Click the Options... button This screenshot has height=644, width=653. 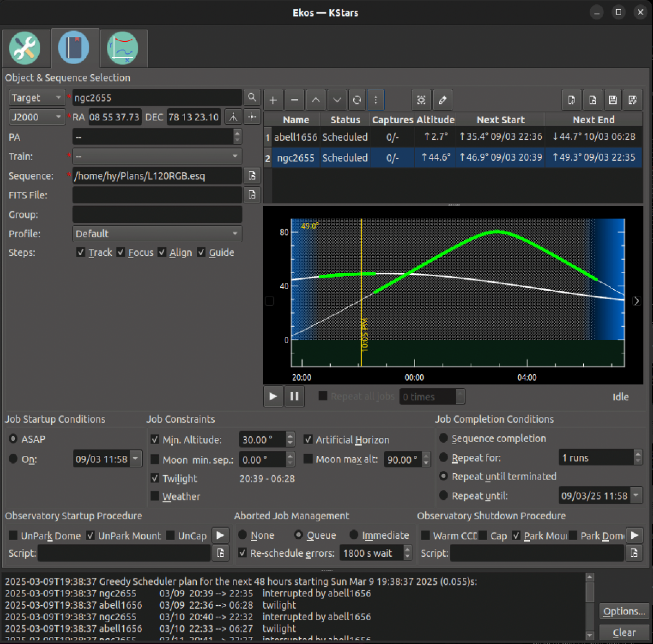click(x=624, y=612)
